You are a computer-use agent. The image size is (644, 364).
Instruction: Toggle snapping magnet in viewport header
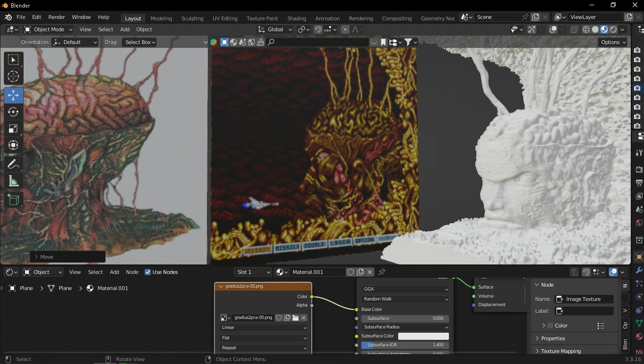pos(318,29)
